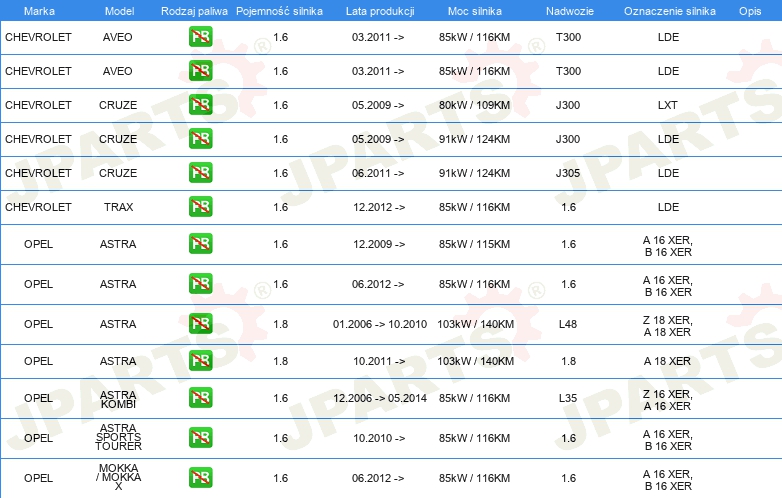The width and height of the screenshot is (782, 498).
Task: Click the 85kW / 115KM power cell
Action: coord(474,244)
